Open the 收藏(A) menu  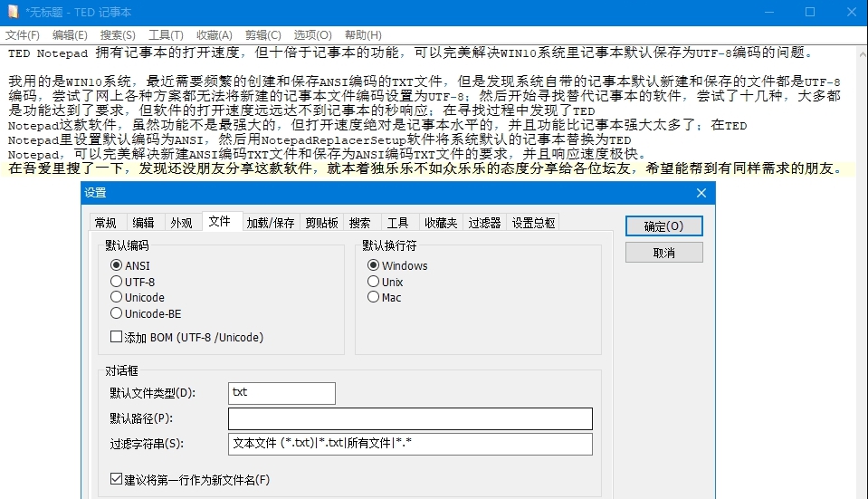click(215, 35)
